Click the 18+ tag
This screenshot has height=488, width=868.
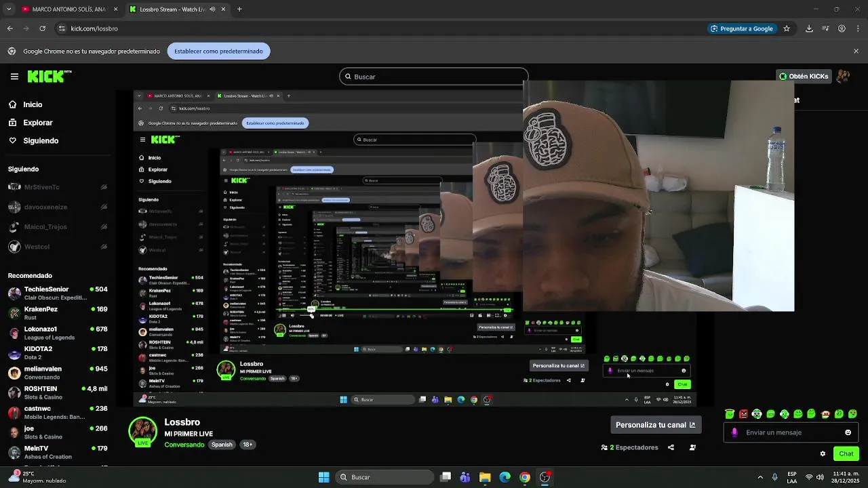click(x=248, y=445)
